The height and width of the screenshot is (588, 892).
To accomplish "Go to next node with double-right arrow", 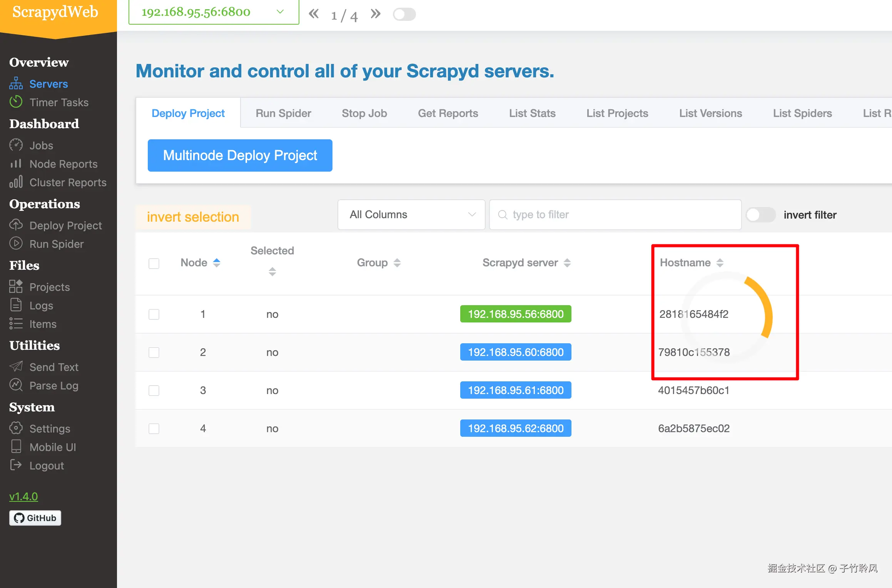I will coord(376,14).
